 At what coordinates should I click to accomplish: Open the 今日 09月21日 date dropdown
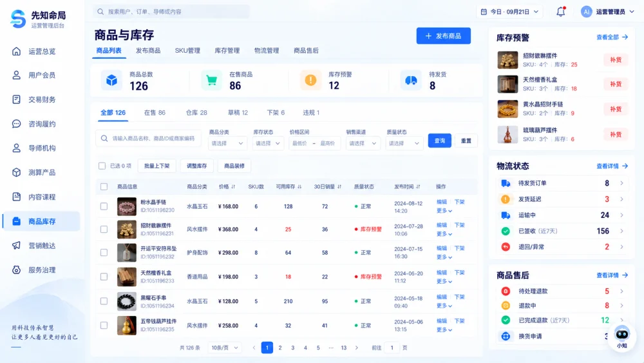point(509,12)
